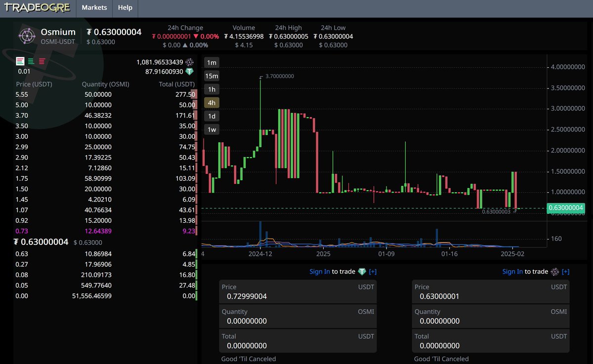Select the 3.70 sell order row

point(106,115)
